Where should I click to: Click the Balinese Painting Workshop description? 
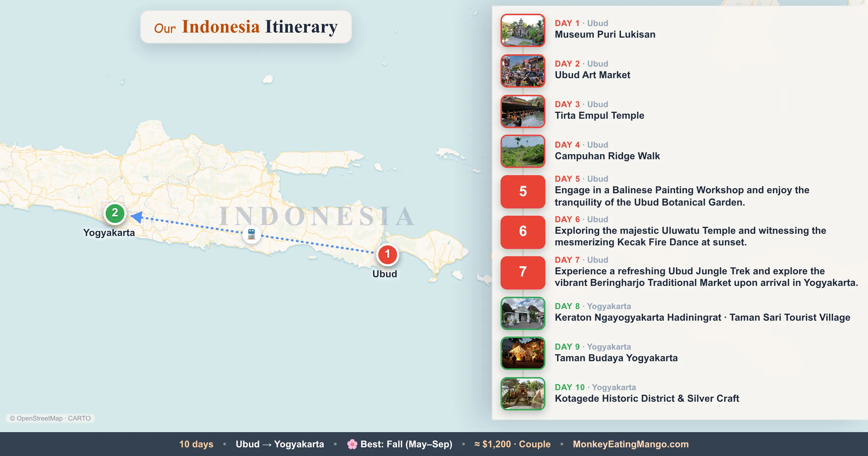[682, 196]
